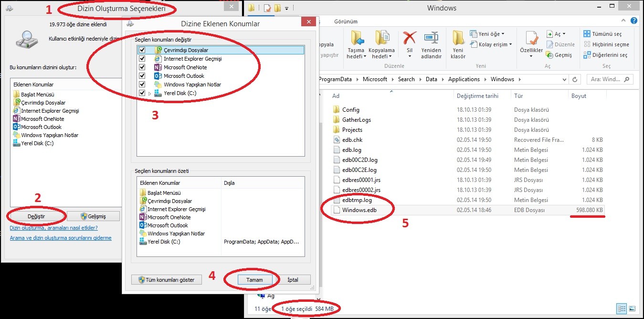The width and height of the screenshot is (644, 319).
Task: Go to Applications in address breadcrumb
Action: coord(464,79)
